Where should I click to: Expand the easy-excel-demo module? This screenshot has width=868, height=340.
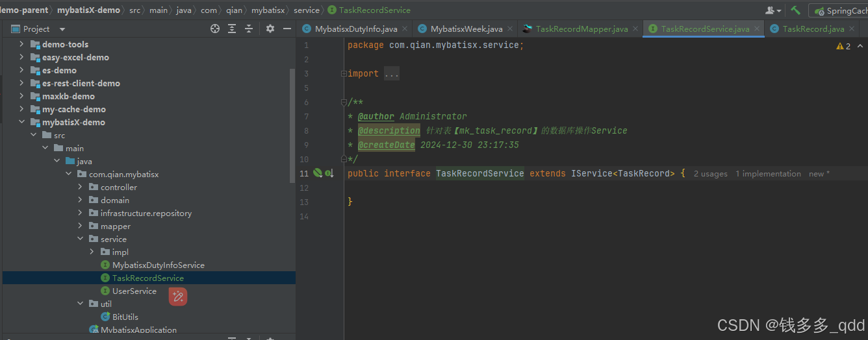pyautogui.click(x=21, y=57)
